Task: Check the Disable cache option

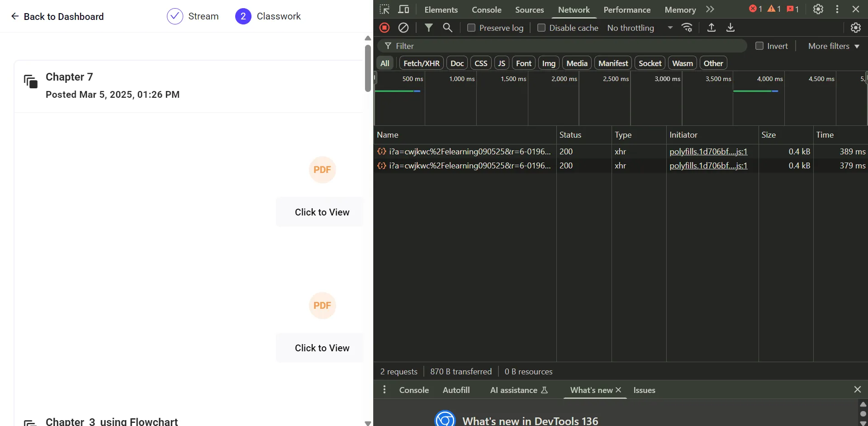Action: click(x=541, y=28)
